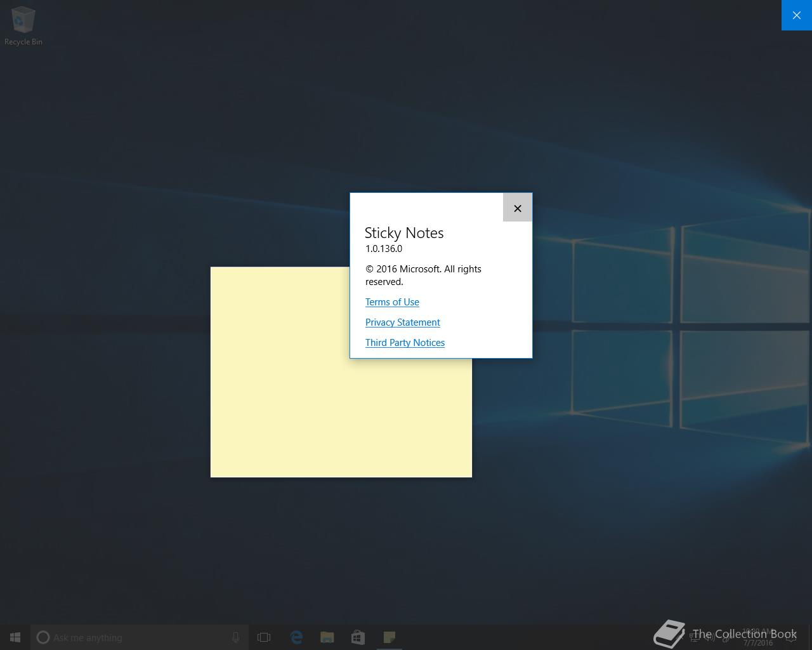The image size is (812, 650).
Task: Click the Sticky Notes version number 1.0.136.0
Action: click(384, 249)
